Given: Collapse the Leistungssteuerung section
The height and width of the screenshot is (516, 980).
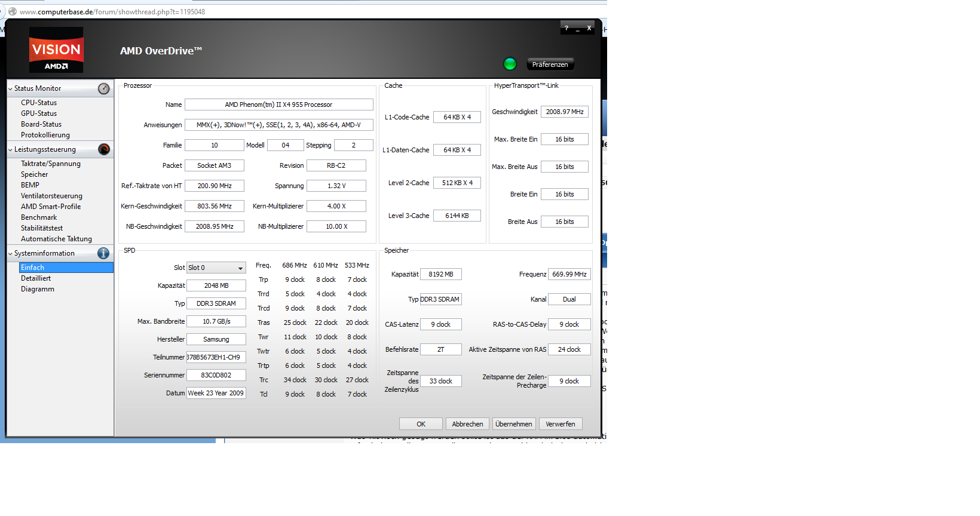Looking at the screenshot, I should coord(10,149).
